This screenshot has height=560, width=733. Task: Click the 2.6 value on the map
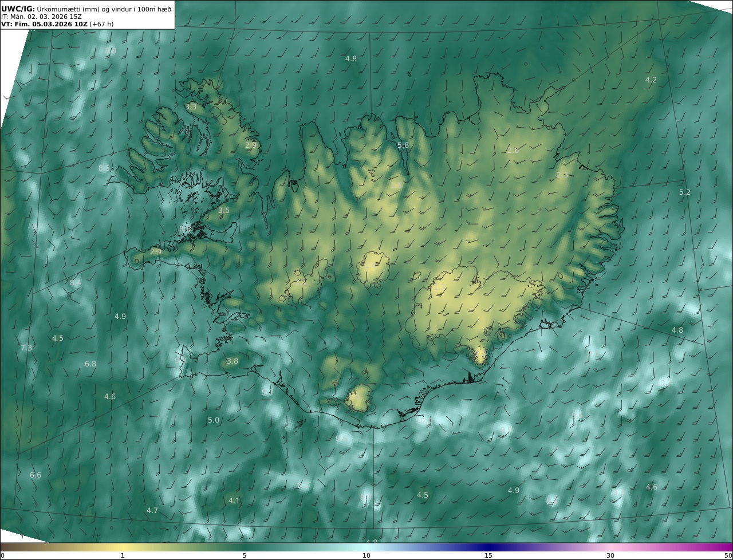pos(513,150)
